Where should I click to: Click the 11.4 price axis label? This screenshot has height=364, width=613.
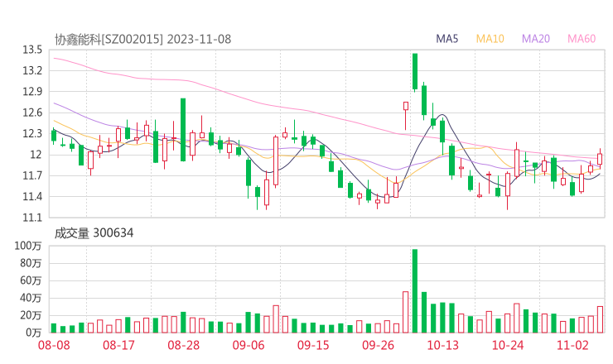[32, 196]
